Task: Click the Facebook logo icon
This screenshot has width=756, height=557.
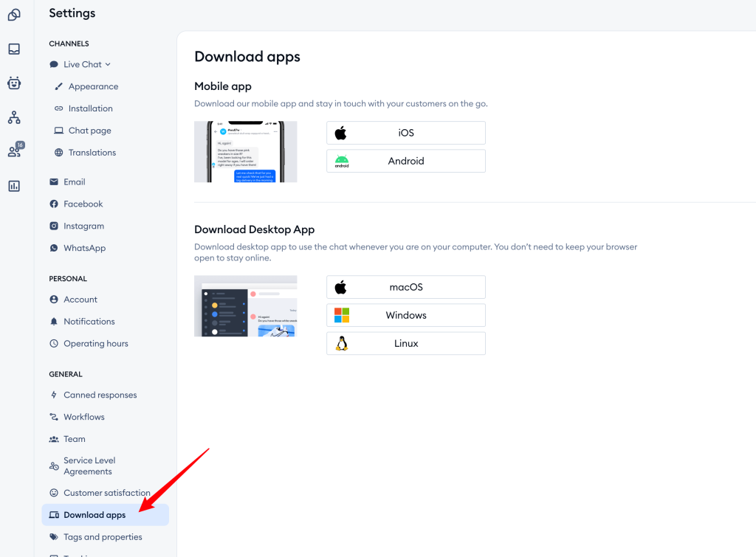Action: coord(54,204)
